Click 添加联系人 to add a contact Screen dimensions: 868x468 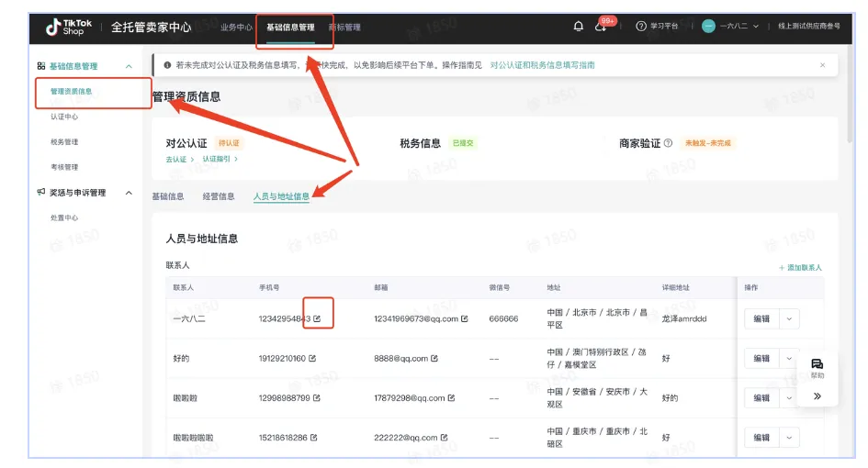click(x=800, y=268)
